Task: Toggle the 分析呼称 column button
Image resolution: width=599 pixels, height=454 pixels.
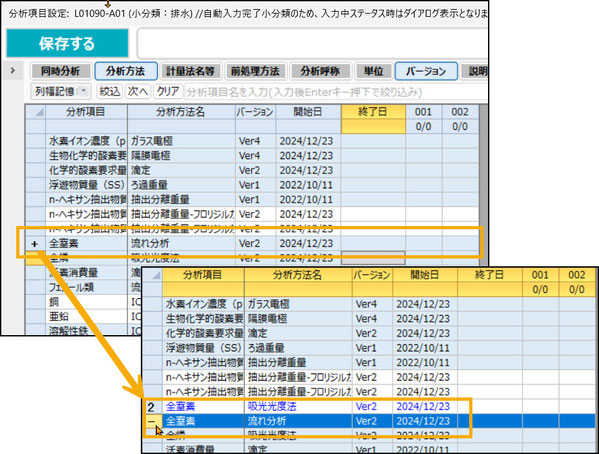Action: [320, 71]
